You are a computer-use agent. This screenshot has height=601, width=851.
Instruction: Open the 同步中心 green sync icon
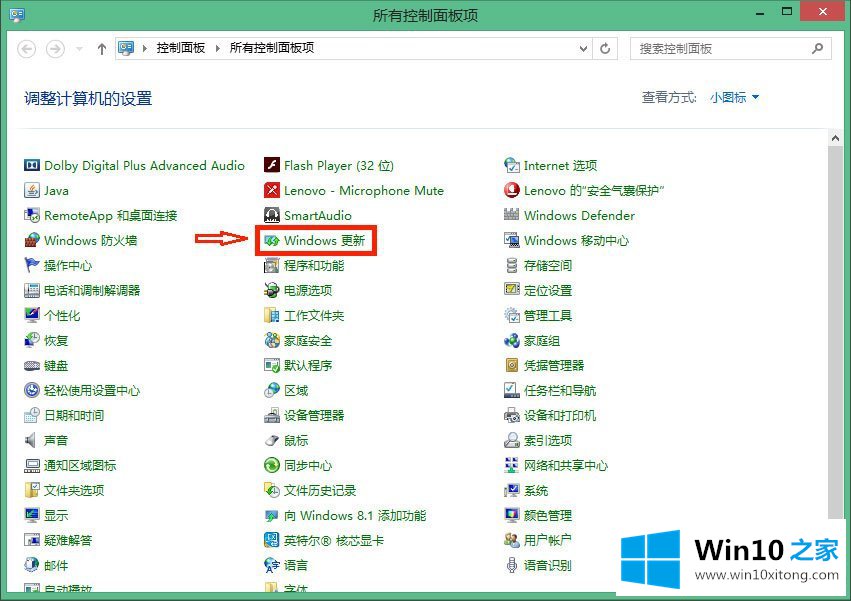pos(271,465)
